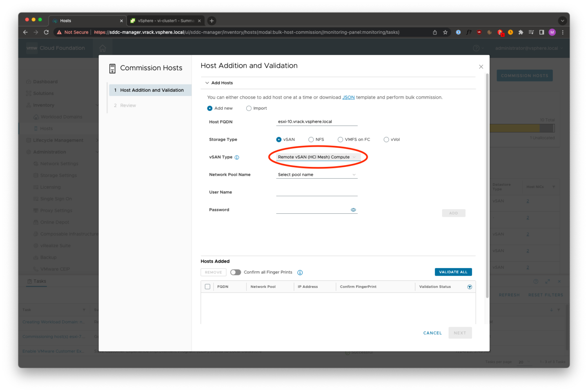Screen dimensions: 588x392
Task: Select the Import radio button
Action: click(249, 108)
